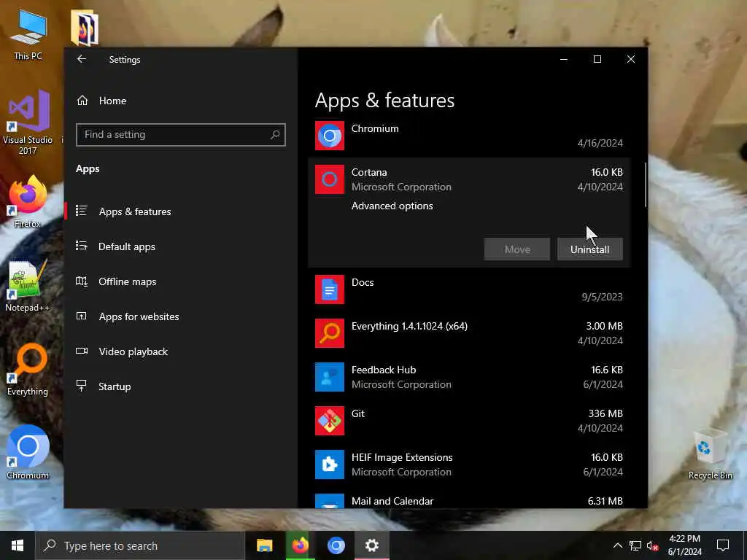This screenshot has width=747, height=560.
Task: Open the notification center icon
Action: click(723, 545)
